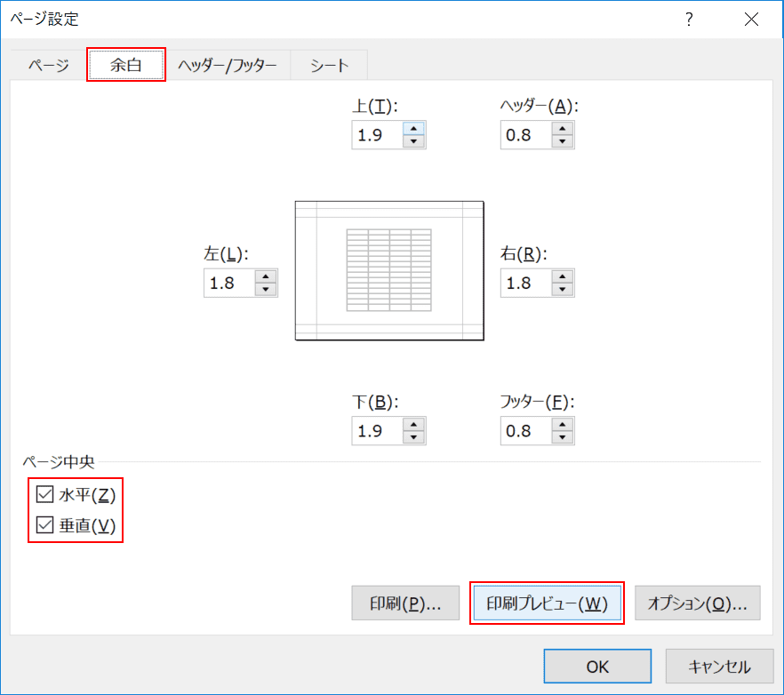Click the キャンセル button
The width and height of the screenshot is (784, 695).
pyautogui.click(x=719, y=666)
